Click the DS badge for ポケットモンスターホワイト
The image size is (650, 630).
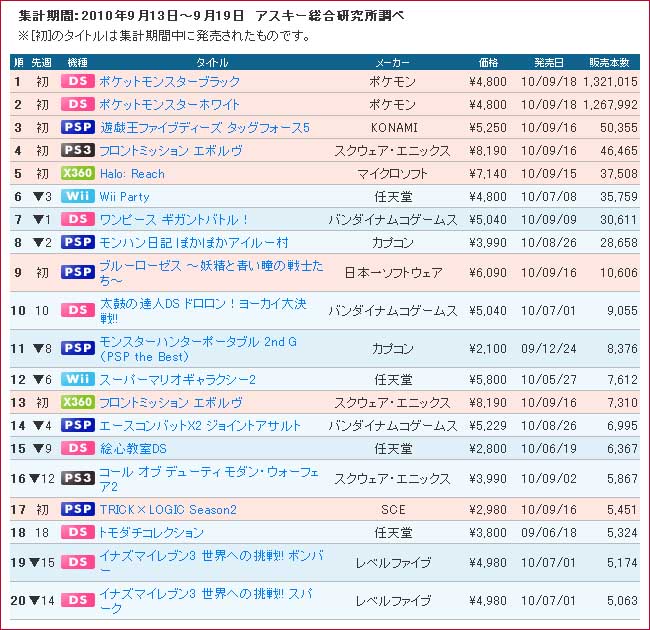tap(78, 104)
